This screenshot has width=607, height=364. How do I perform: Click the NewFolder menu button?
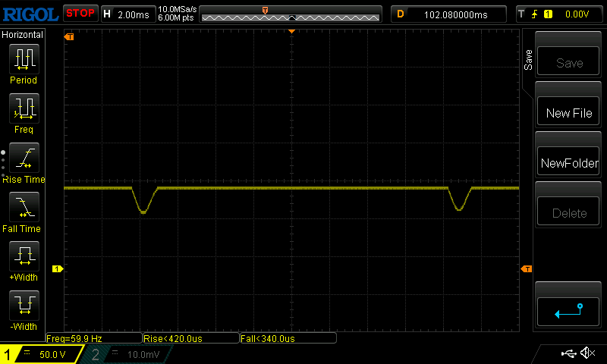click(x=568, y=163)
